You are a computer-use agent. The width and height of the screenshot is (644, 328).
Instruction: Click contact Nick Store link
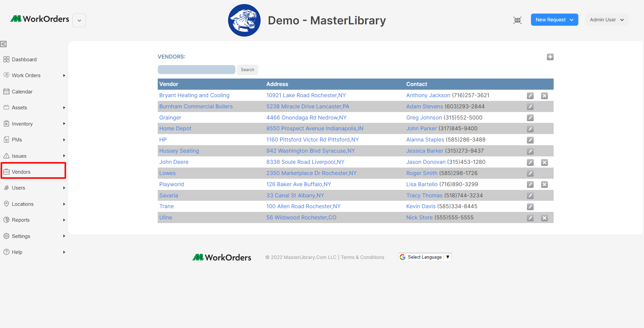pos(419,218)
